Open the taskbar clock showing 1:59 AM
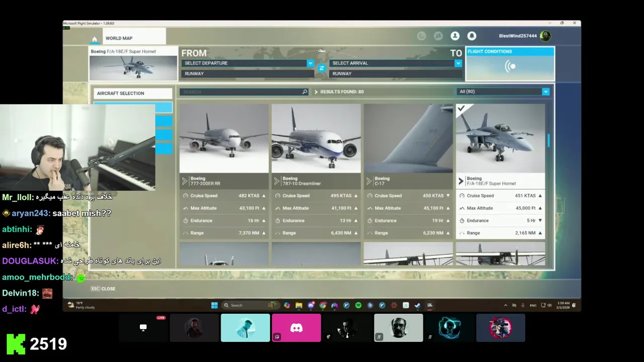The image size is (644, 362). coord(563,305)
